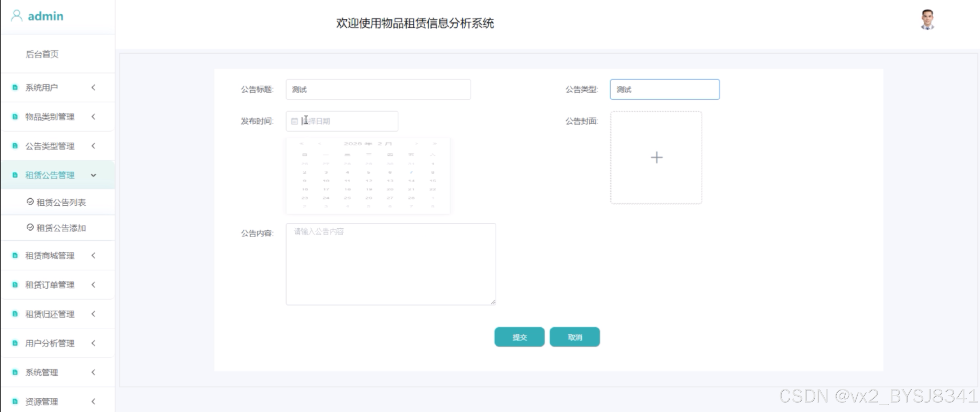980x412 pixels.
Task: Click inside the 公告内容 textarea
Action: click(x=390, y=264)
